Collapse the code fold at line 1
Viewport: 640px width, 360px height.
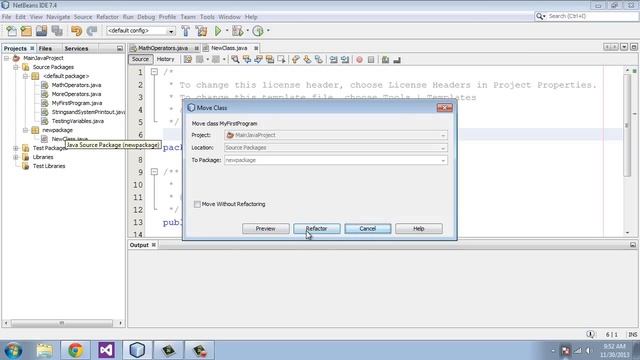[154, 72]
